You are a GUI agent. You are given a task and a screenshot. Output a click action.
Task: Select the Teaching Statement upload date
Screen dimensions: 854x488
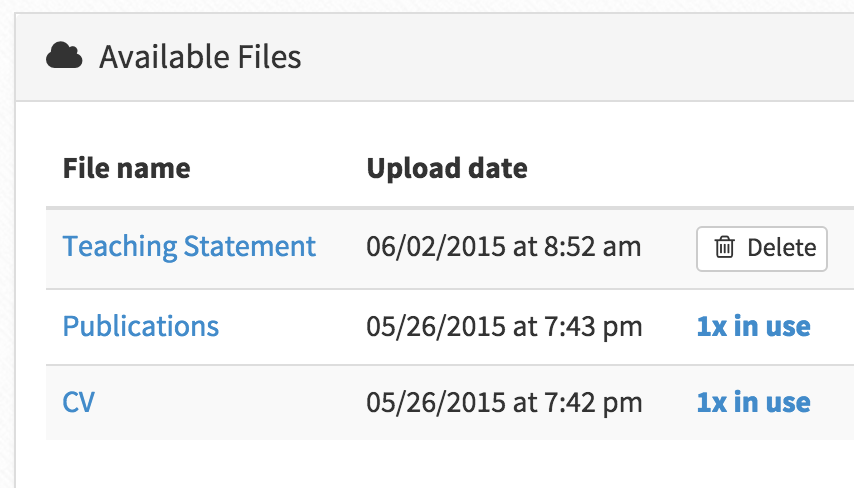click(503, 247)
